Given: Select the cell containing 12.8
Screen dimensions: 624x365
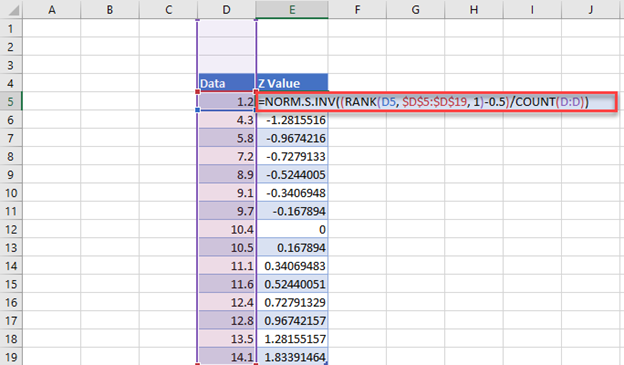Looking at the screenshot, I should (226, 321).
